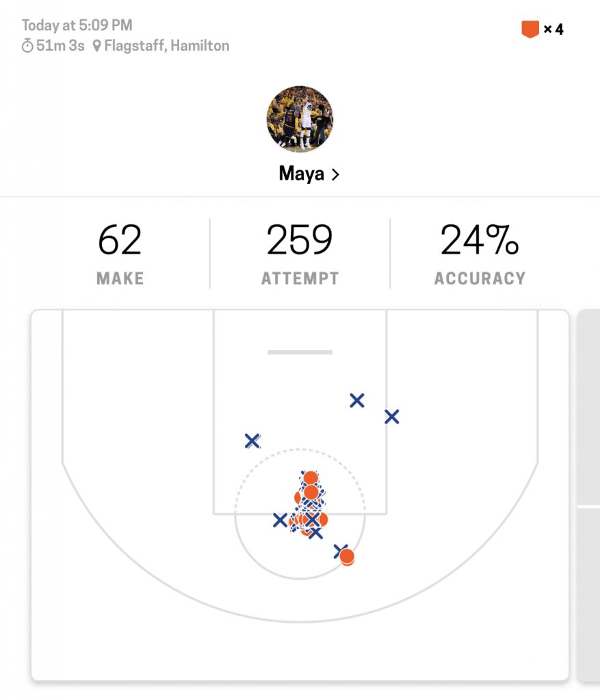This screenshot has width=600, height=700.
Task: Open Maya's profile picture
Action: (300, 119)
